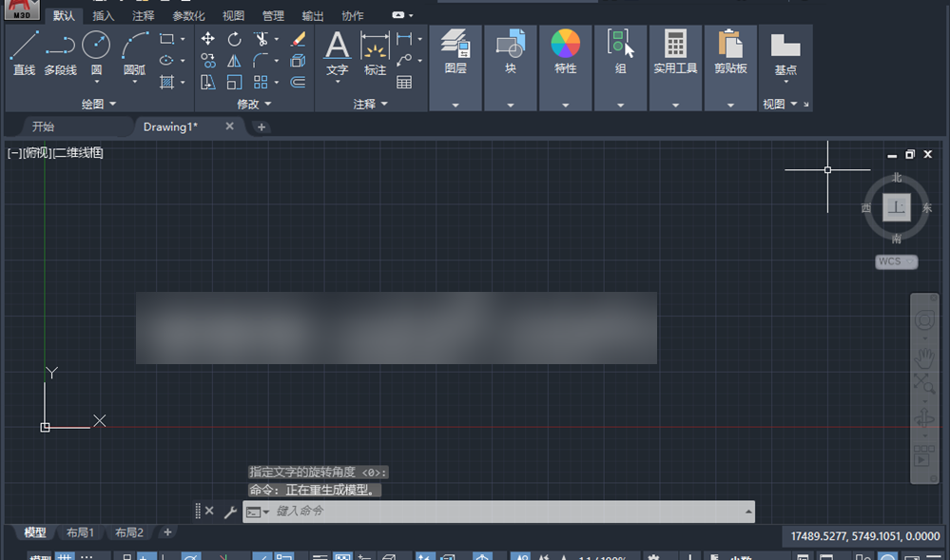Activate the Fillet tool

262,61
